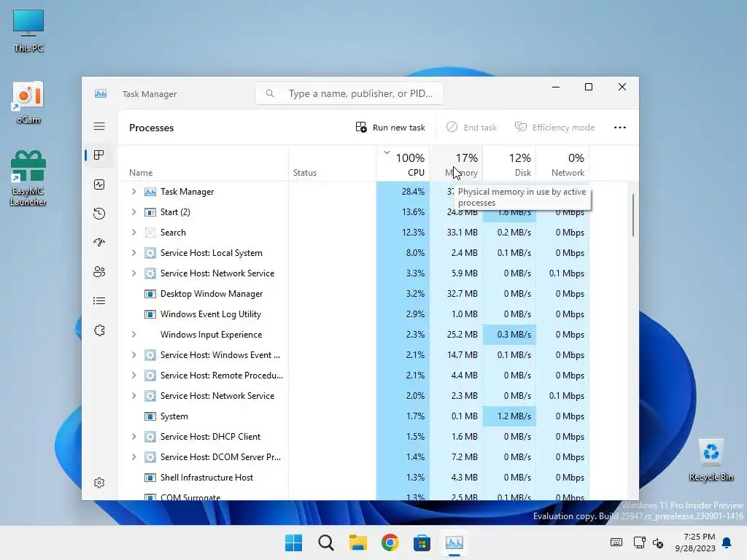Open File Explorer from the taskbar
Viewport: 747px width, 560px height.
coord(357,542)
